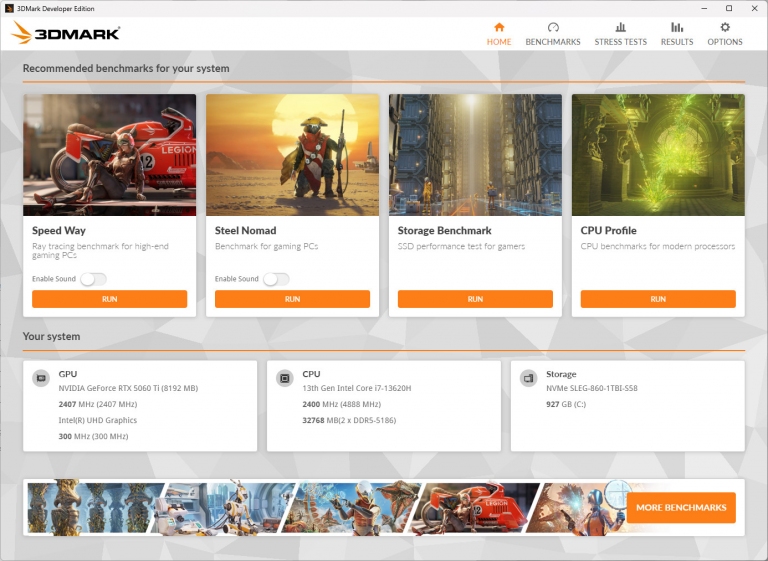Run the Steel Nomad benchmark
The height and width of the screenshot is (561, 768).
(292, 299)
